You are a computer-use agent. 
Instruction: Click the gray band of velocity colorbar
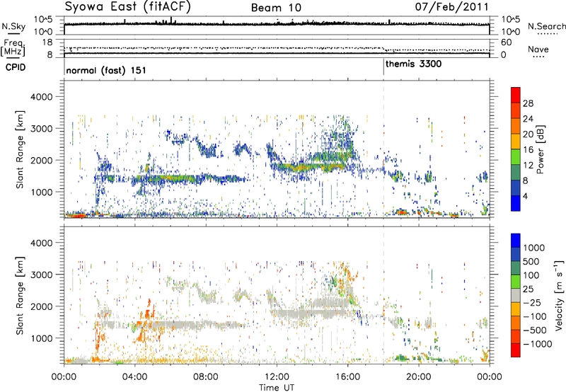click(x=516, y=295)
